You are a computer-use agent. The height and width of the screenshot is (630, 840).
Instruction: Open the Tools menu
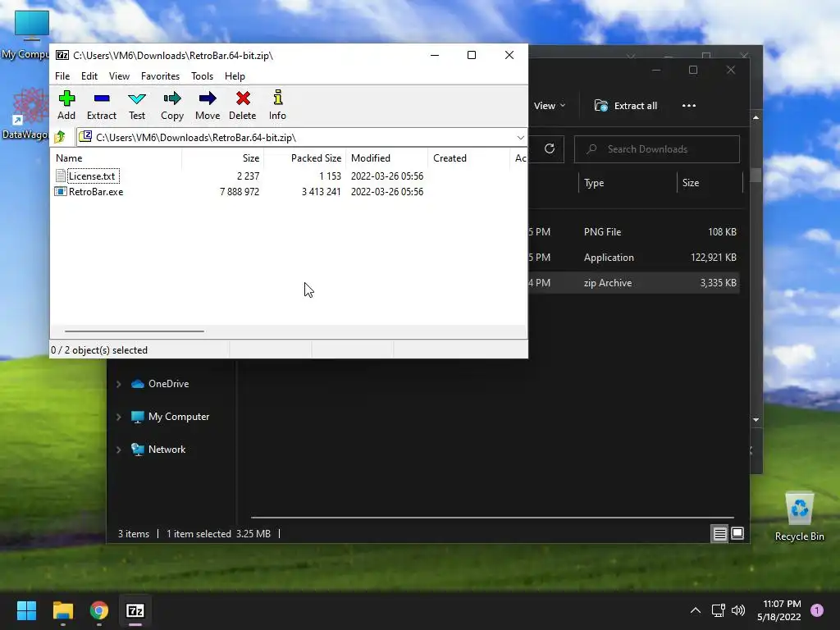tap(202, 76)
